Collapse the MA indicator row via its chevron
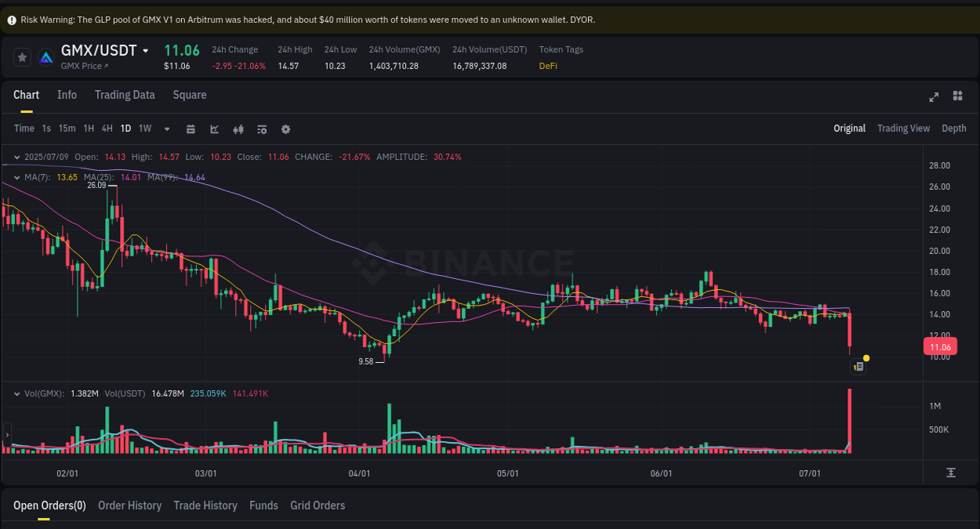 17,177
